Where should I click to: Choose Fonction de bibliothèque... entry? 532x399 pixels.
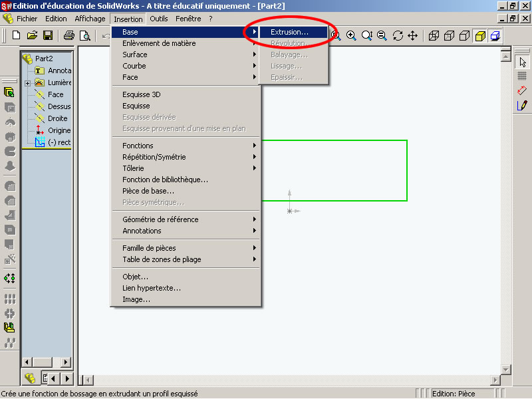coord(186,180)
